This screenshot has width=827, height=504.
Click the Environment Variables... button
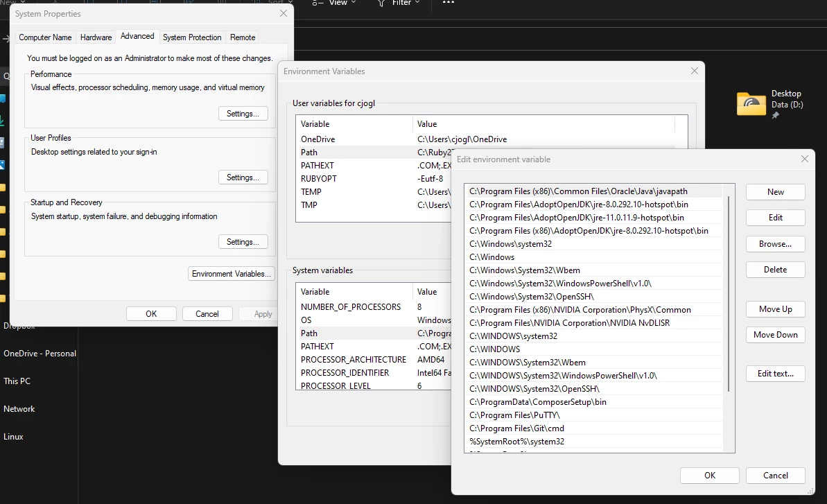click(x=231, y=274)
